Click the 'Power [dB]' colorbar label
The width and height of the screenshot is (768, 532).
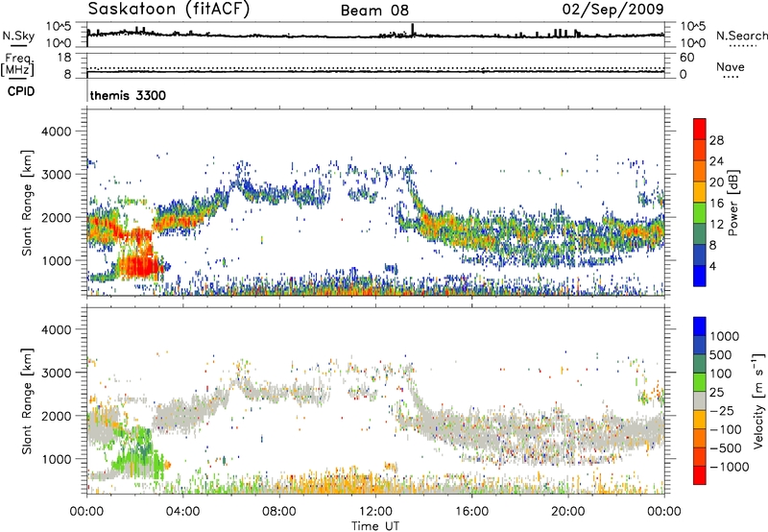click(x=732, y=203)
